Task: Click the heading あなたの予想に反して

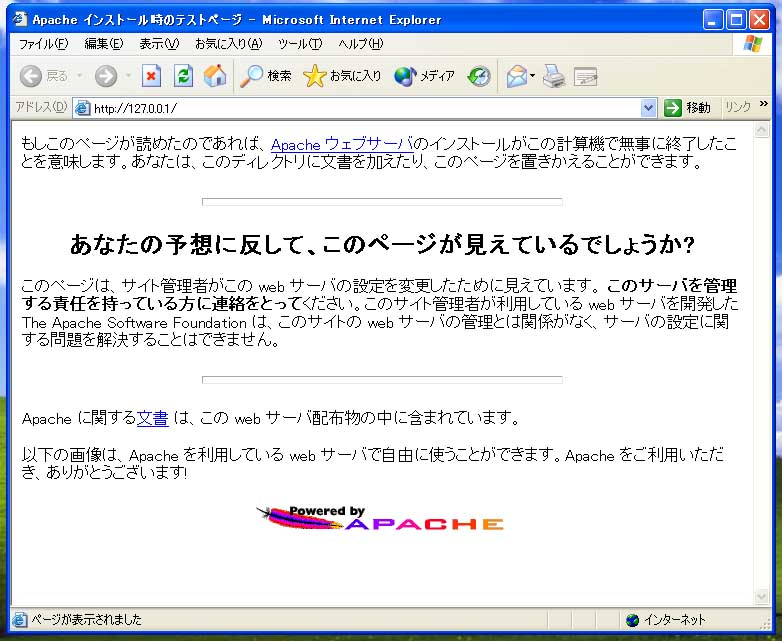Action: [382, 245]
